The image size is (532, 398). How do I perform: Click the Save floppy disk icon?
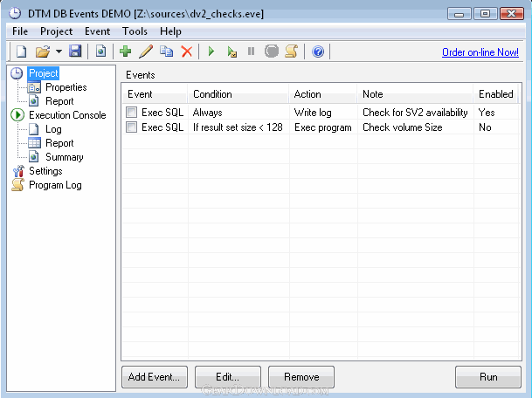click(75, 51)
